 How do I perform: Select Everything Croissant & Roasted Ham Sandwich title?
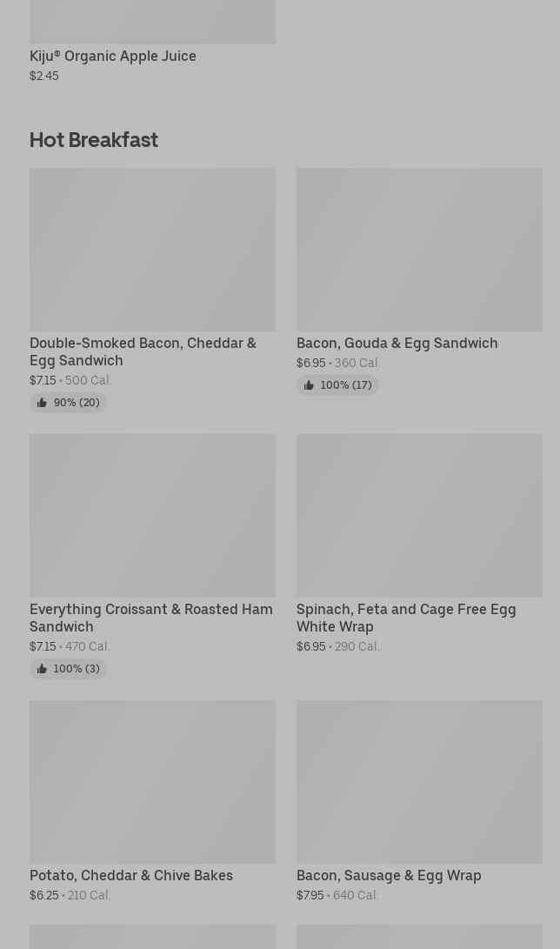tap(150, 618)
